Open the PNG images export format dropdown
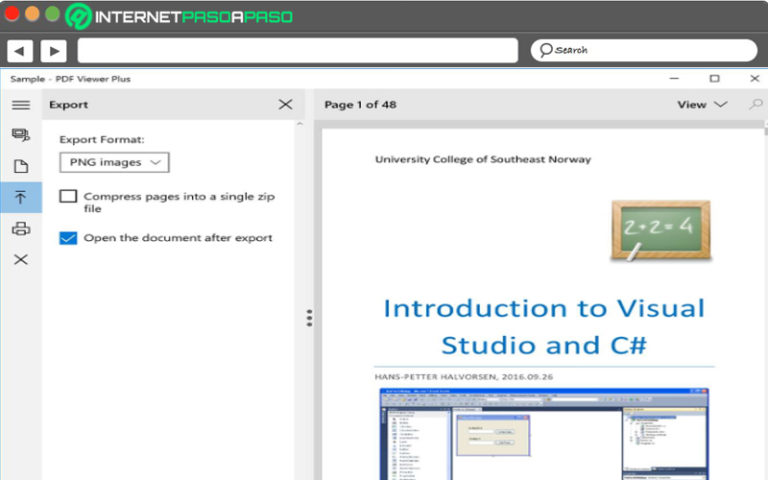The height and width of the screenshot is (480, 768). click(x=114, y=162)
